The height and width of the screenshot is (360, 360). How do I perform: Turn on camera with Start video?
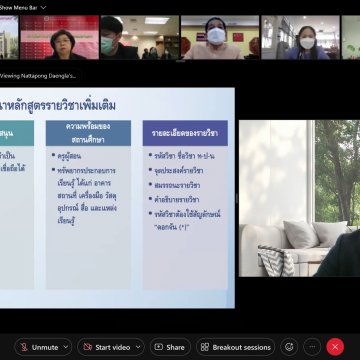click(106, 347)
